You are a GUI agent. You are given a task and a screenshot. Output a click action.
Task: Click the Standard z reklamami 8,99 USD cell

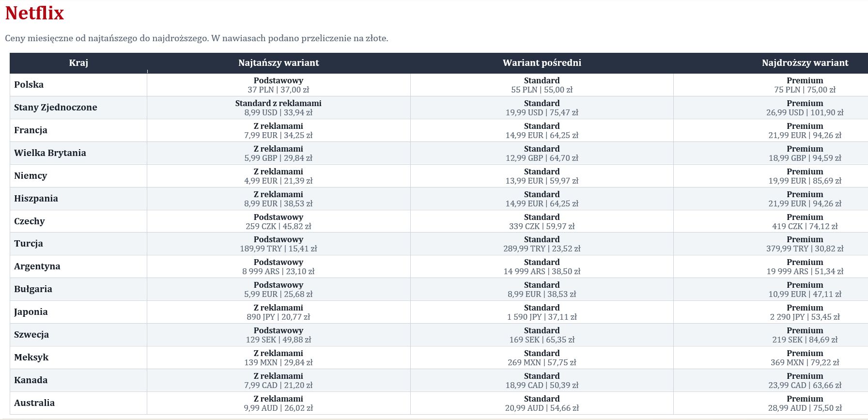[x=279, y=108]
